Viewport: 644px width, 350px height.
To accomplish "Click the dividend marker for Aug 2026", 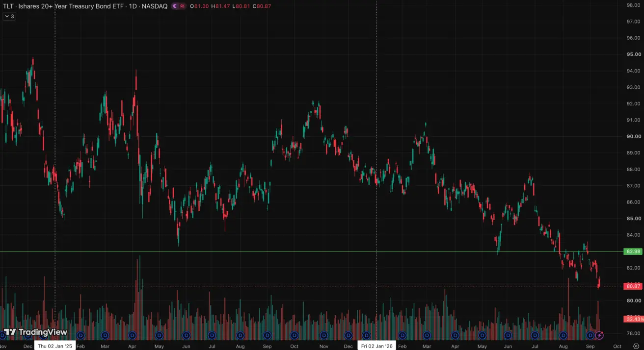I will pos(563,335).
